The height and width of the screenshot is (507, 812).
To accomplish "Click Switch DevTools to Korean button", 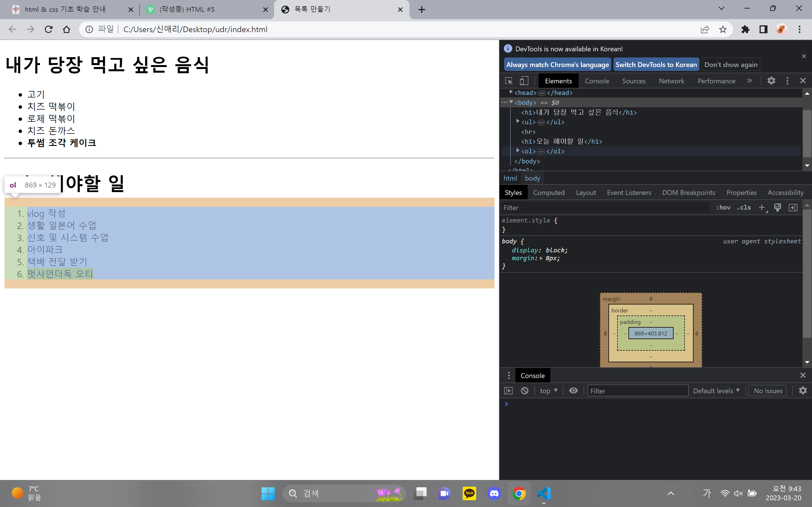I will point(656,65).
